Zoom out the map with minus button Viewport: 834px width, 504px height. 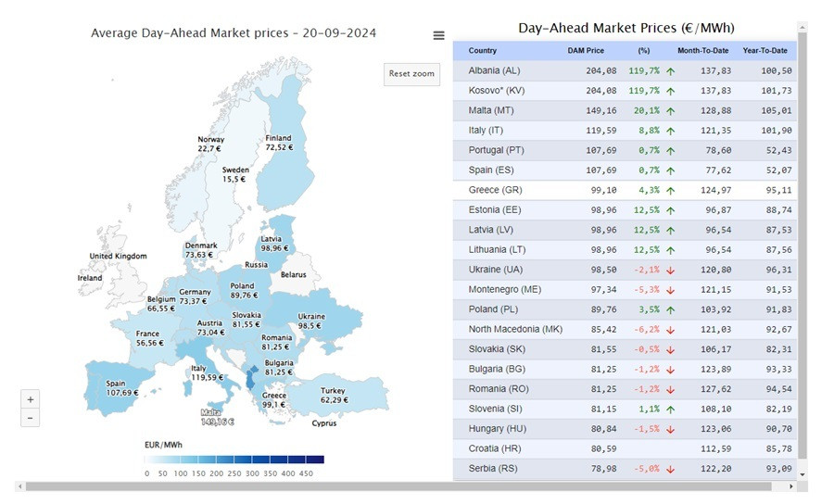tap(31, 418)
